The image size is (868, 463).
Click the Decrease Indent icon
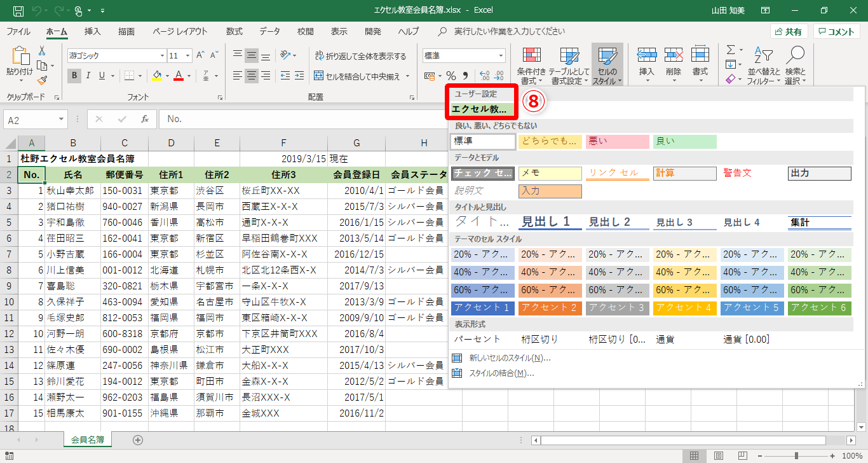click(285, 76)
